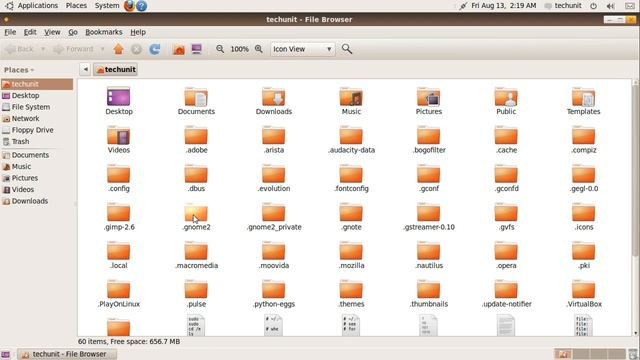Screen dimensions: 640x360
Task: Click the Back navigation button
Action: pos(20,49)
